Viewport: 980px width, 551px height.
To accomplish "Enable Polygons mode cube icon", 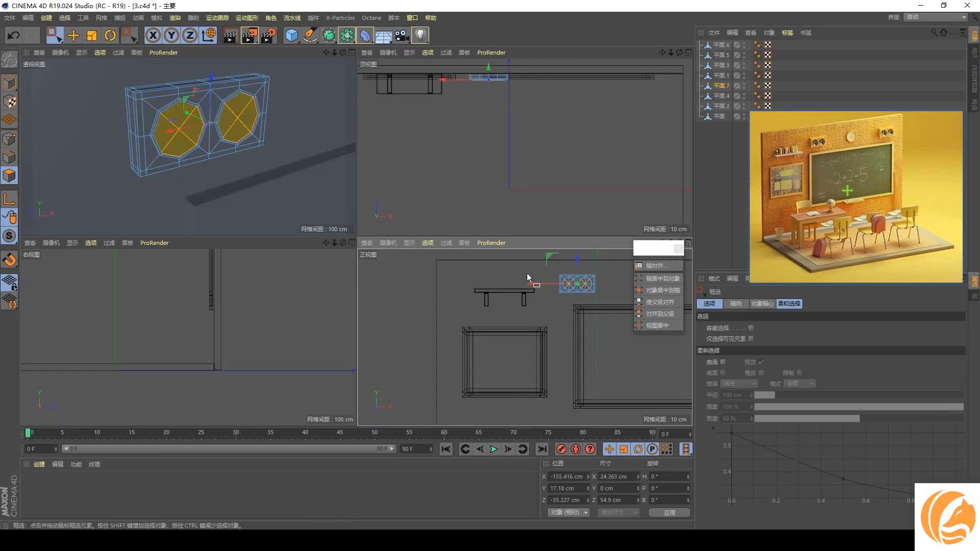I will (9, 176).
